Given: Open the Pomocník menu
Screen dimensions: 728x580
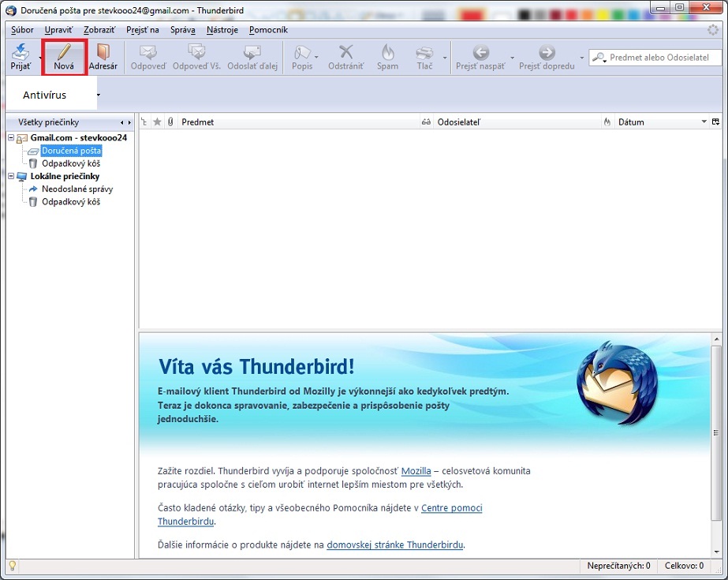Looking at the screenshot, I should (x=268, y=30).
